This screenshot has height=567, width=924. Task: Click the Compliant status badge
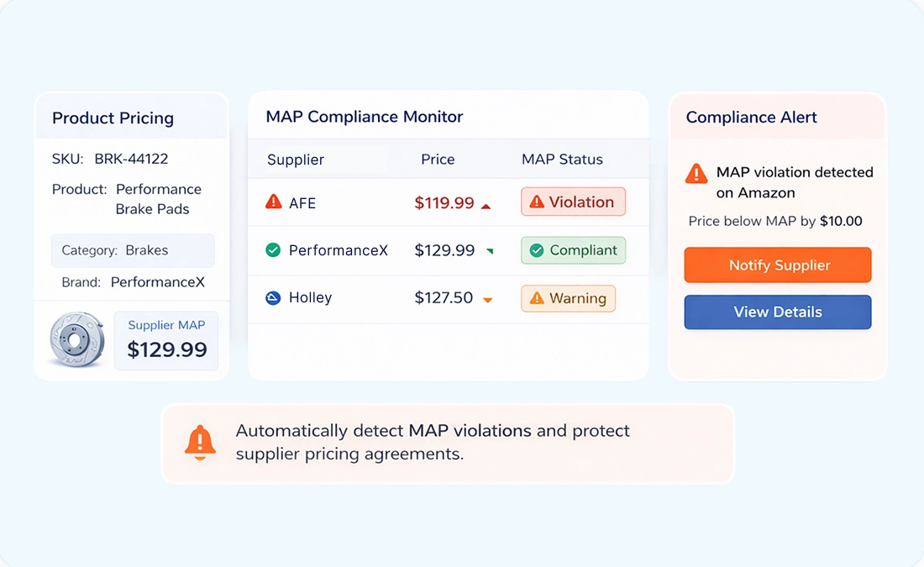pos(573,250)
